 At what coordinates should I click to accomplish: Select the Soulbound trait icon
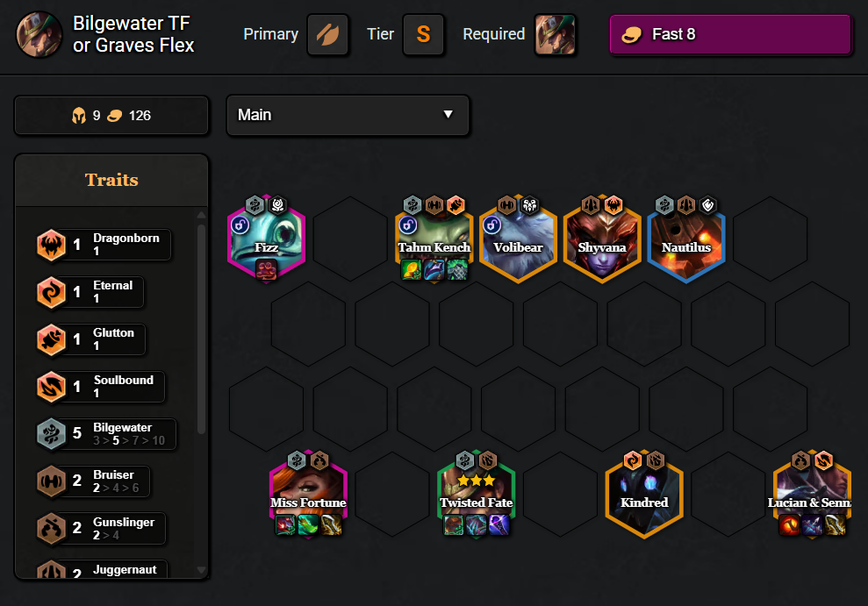point(53,387)
